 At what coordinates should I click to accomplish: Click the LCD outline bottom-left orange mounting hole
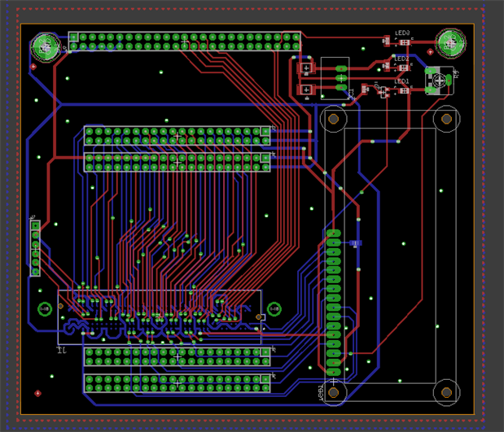334,392
